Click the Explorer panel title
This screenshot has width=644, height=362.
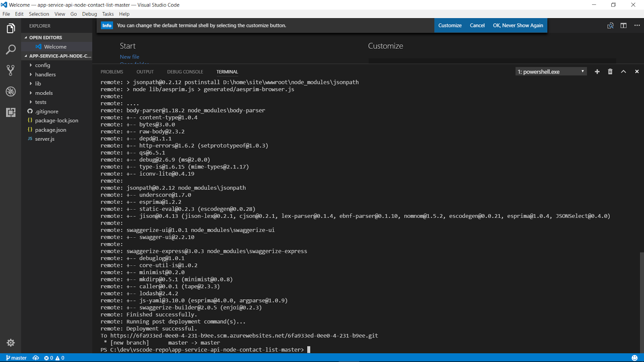tap(40, 26)
